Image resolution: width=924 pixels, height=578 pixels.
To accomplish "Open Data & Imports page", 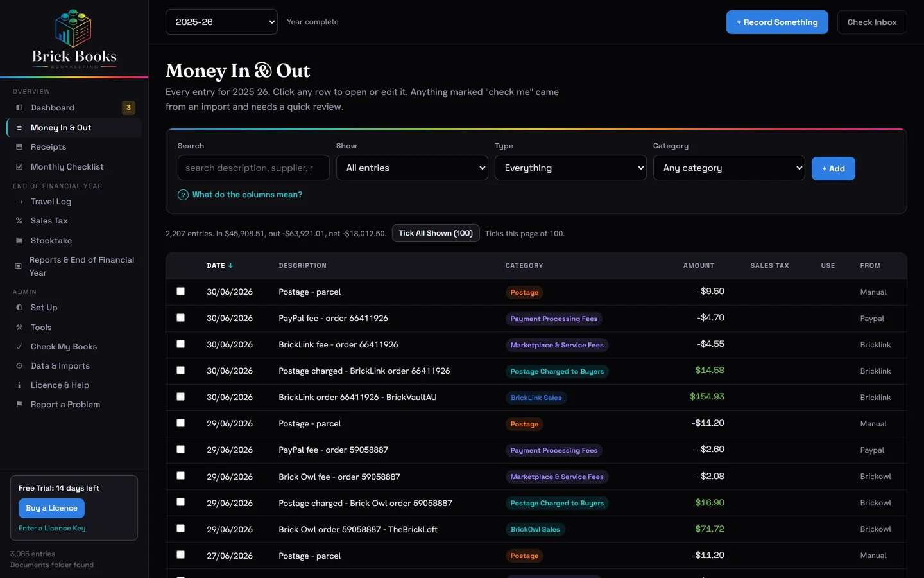I will (x=74, y=366).
